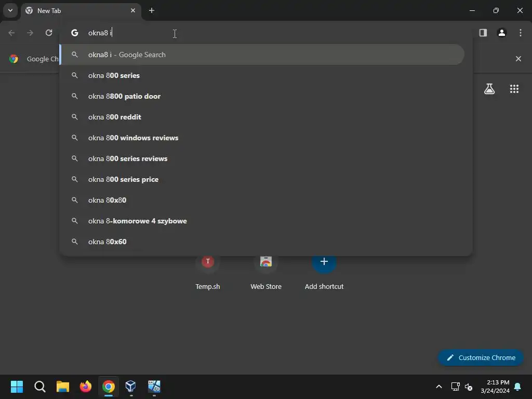Viewport: 532px width, 399px height.
Task: Open a new tab with the plus button
Action: (152, 10)
